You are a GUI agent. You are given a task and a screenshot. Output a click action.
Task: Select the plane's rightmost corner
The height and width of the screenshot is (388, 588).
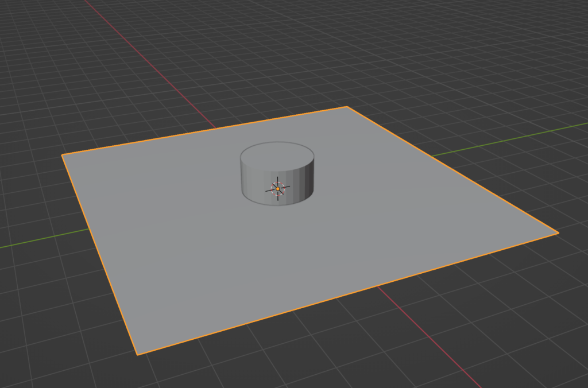pos(558,232)
